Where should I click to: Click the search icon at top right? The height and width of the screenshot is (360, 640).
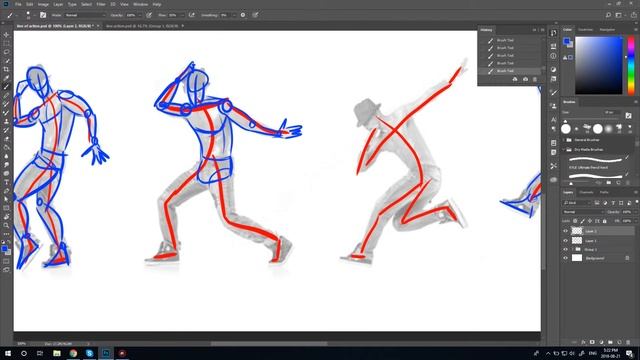608,15
